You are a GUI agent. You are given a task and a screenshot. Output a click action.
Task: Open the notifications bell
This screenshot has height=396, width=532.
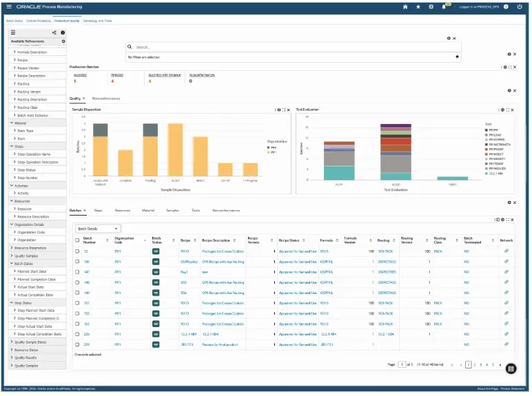click(x=444, y=6)
